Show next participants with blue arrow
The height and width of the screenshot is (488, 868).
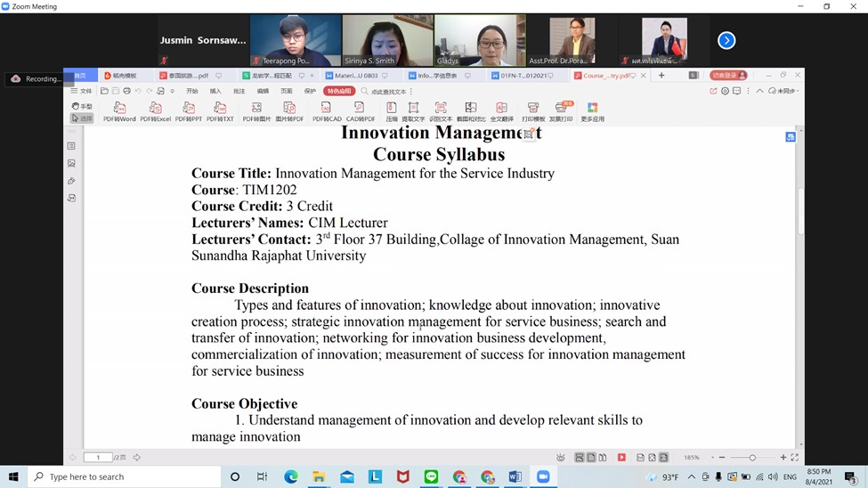pos(726,40)
